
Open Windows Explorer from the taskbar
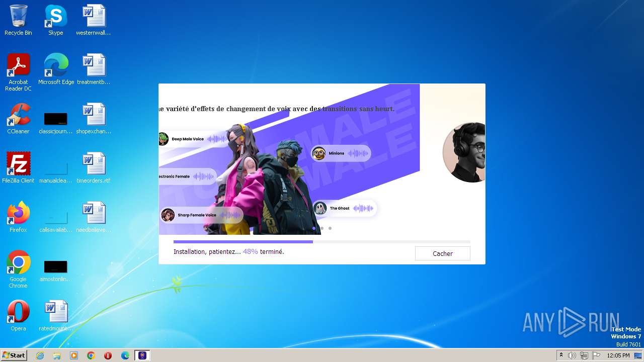[57, 355]
